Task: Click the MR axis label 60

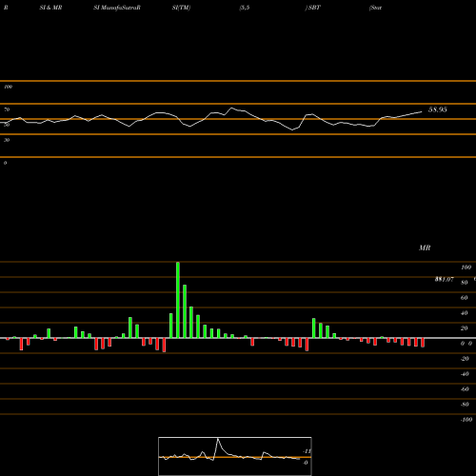Action: [464, 298]
